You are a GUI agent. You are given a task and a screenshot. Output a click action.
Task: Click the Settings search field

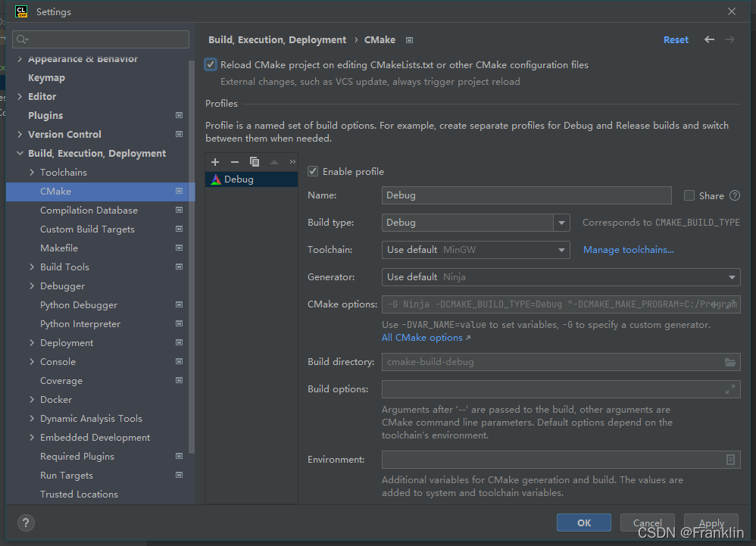pyautogui.click(x=101, y=39)
